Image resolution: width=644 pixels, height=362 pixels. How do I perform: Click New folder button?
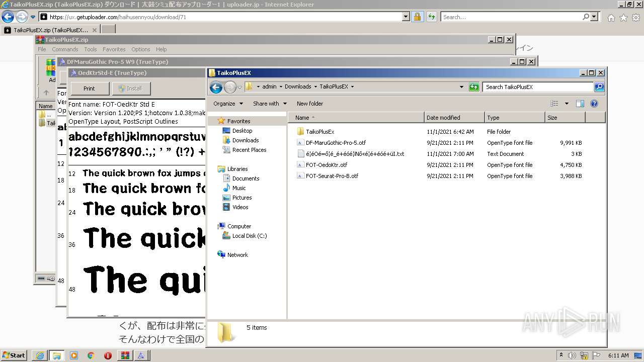[310, 104]
